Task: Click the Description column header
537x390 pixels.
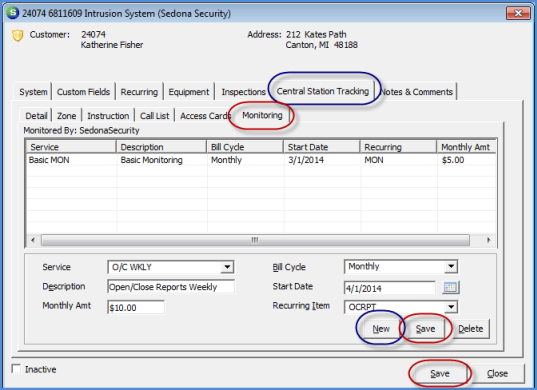Action: (161, 147)
